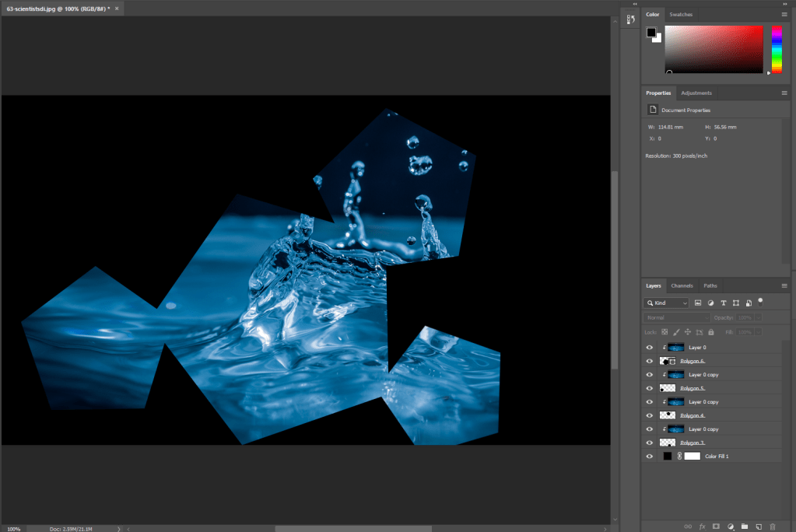This screenshot has width=796, height=532.
Task: Open the Color panel options menu
Action: pos(784,14)
